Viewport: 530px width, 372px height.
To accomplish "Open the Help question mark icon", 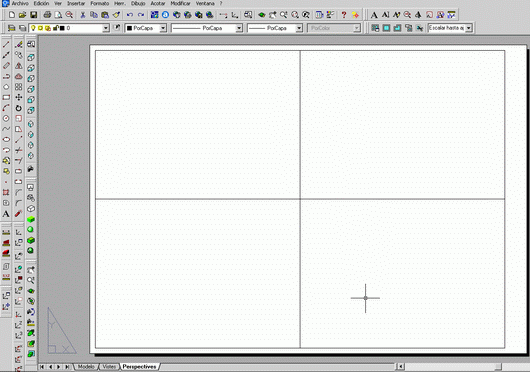I will pos(344,15).
